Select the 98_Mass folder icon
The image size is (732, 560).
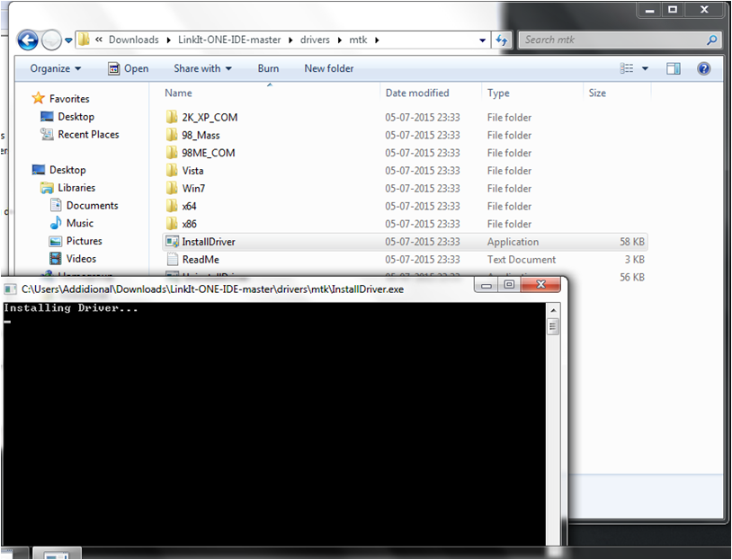(x=172, y=135)
